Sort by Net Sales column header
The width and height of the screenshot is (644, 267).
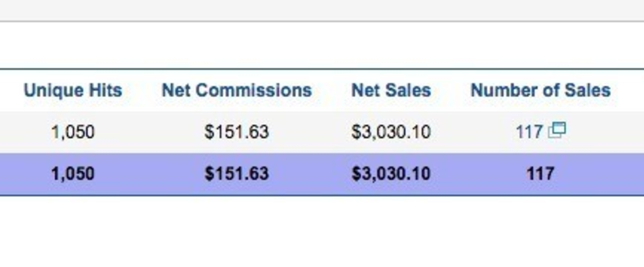pos(391,90)
